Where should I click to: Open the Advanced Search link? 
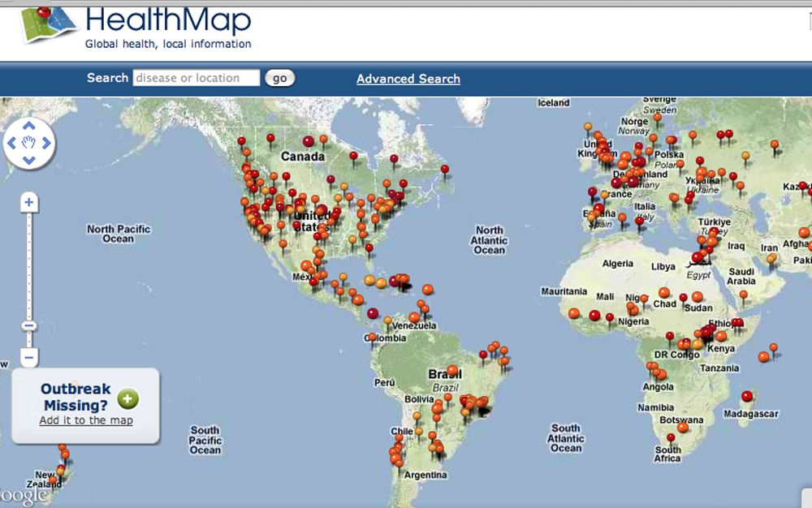coord(408,79)
